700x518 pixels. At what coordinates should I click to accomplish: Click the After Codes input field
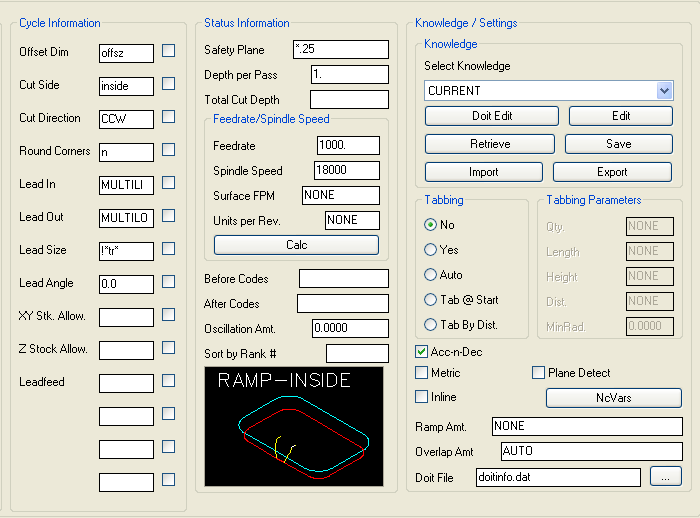point(343,304)
